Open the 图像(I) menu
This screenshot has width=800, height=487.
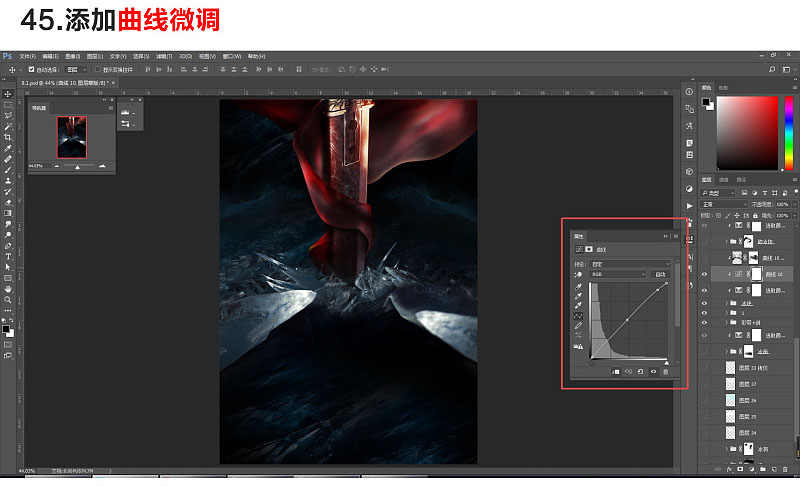point(72,56)
